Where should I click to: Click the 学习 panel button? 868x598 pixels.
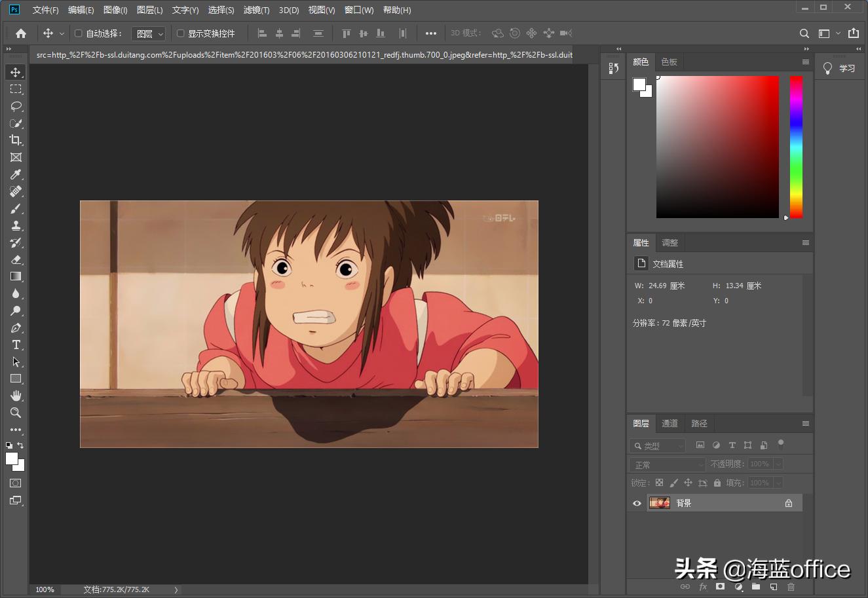coord(839,67)
